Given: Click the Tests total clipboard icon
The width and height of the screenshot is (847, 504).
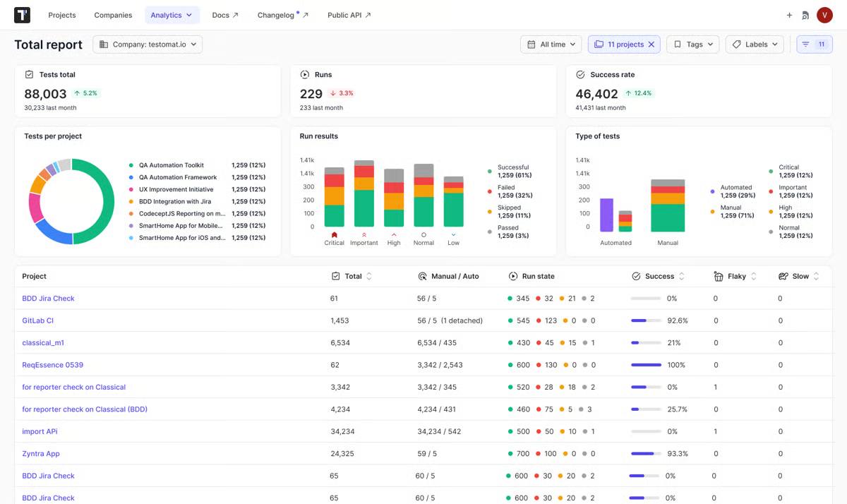Looking at the screenshot, I should click(30, 74).
